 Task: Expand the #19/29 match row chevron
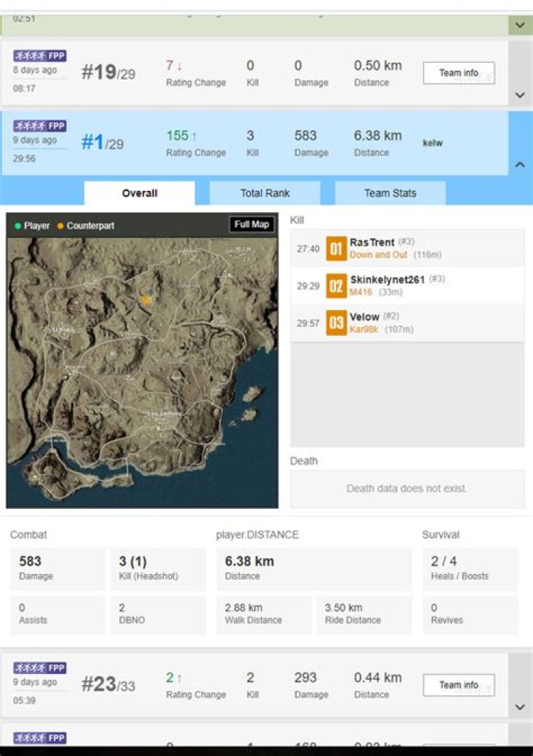(x=520, y=95)
